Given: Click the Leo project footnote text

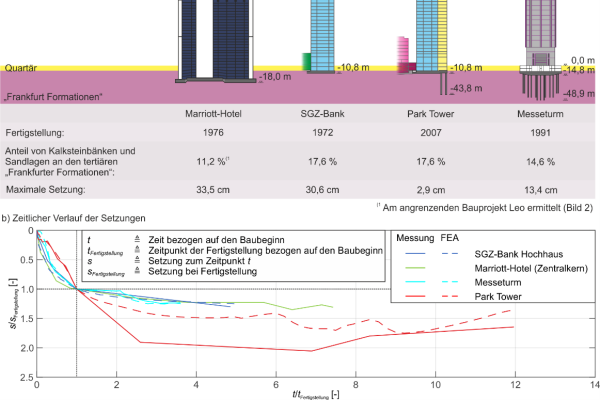Looking at the screenshot, I should point(485,208).
